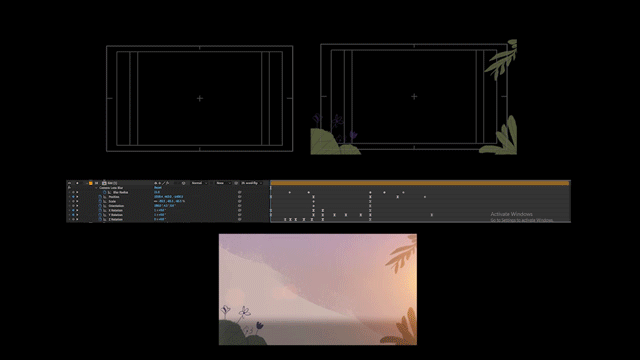Open the parent layer dropdown at row end
This screenshot has height=360, width=640.
pyautogui.click(x=251, y=183)
